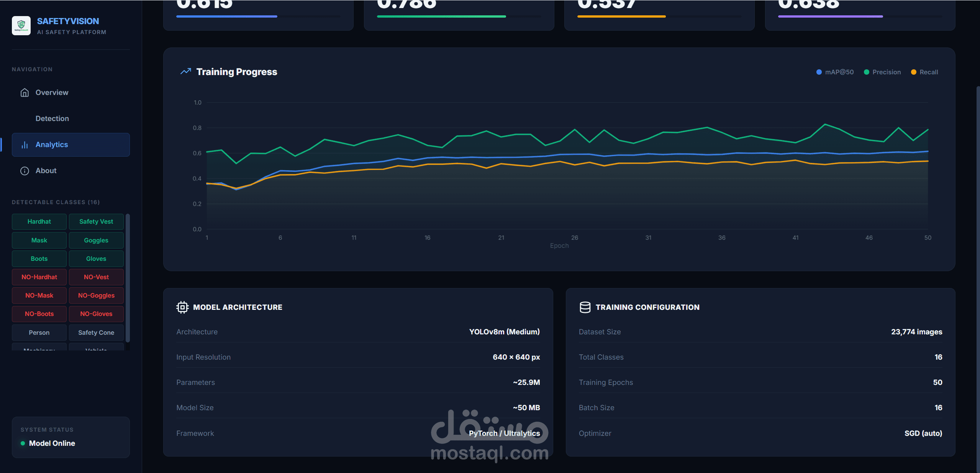
Task: Select the Hardhat class tag
Action: [39, 222]
